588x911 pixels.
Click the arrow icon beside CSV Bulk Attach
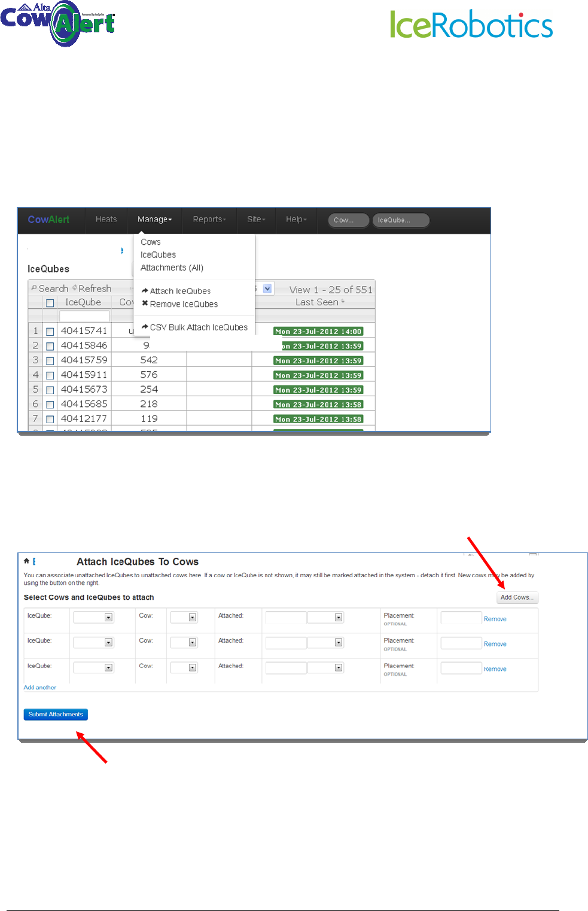pyautogui.click(x=145, y=327)
